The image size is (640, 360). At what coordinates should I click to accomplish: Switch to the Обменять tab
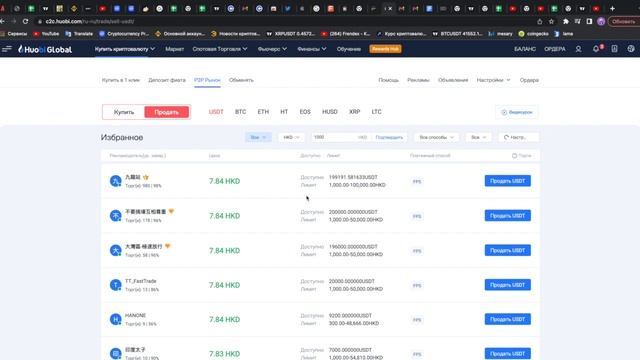coord(241,80)
